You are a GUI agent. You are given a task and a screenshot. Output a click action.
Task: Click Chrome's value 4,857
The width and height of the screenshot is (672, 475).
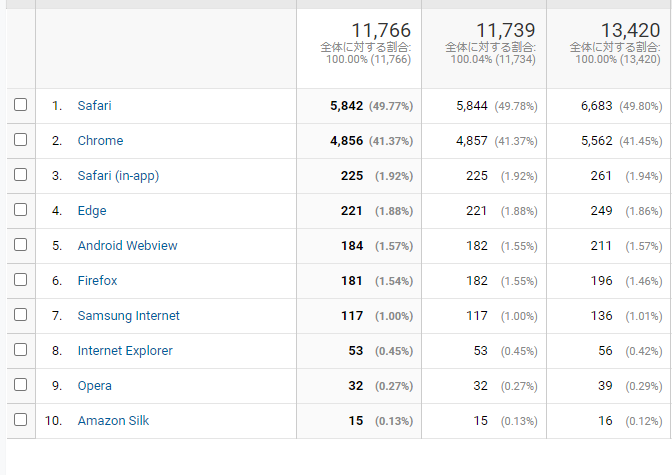point(472,141)
